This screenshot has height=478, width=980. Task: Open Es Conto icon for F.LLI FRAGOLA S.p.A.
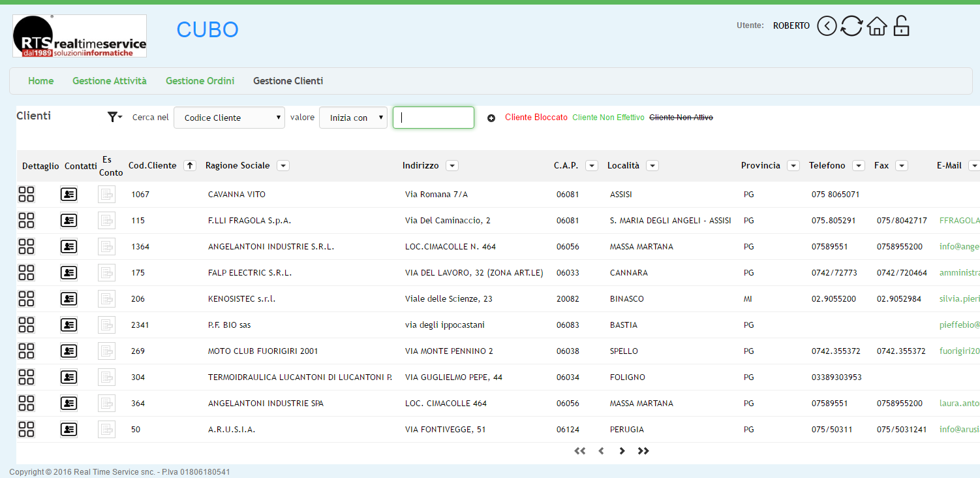106,220
